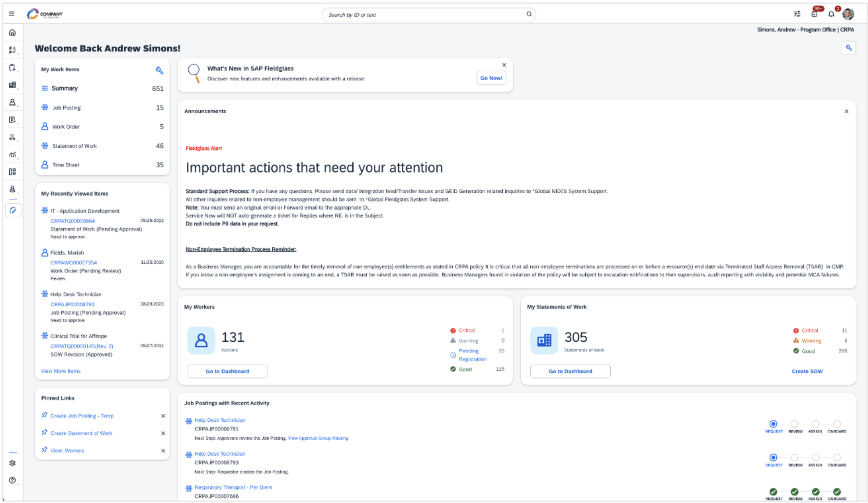Open the settings gear in sidebar
The width and height of the screenshot is (868, 503).
point(12,463)
